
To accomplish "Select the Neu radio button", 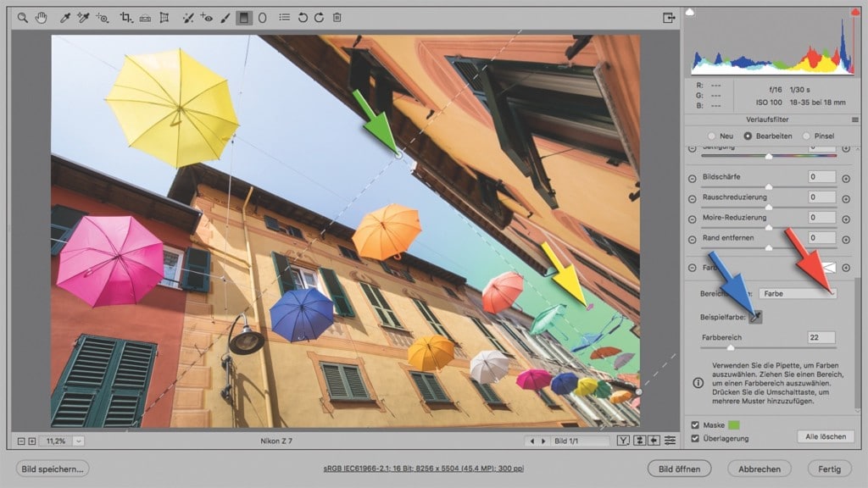I will coord(711,136).
